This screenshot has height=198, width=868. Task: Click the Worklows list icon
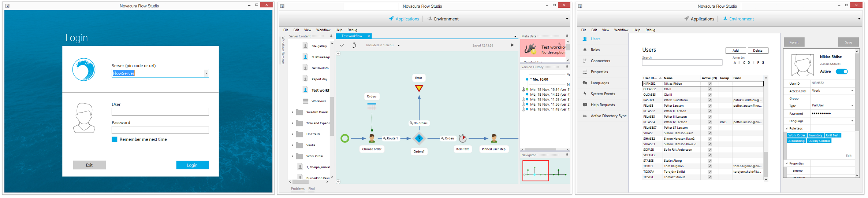[x=305, y=101]
